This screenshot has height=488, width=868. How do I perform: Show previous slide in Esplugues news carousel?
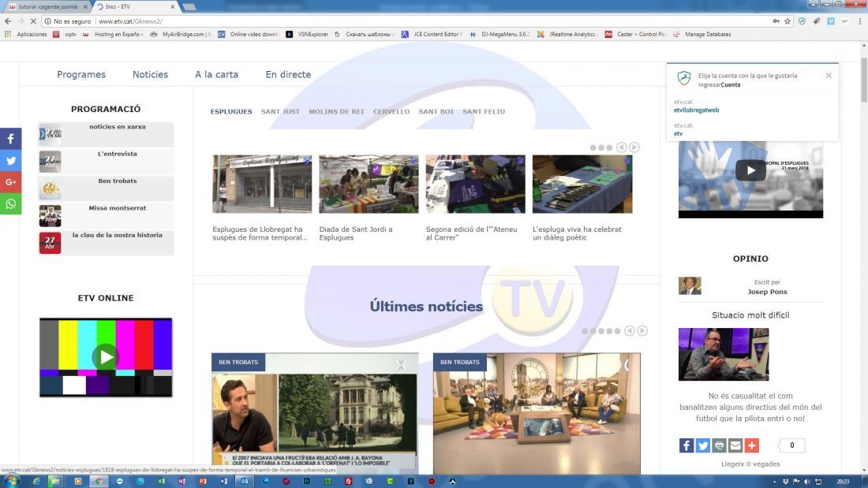[622, 147]
